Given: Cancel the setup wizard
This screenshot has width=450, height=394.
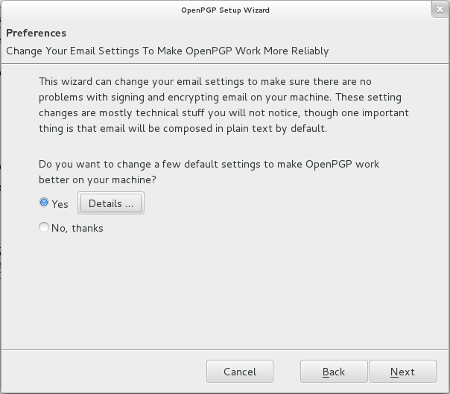Looking at the screenshot, I should pos(240,371).
